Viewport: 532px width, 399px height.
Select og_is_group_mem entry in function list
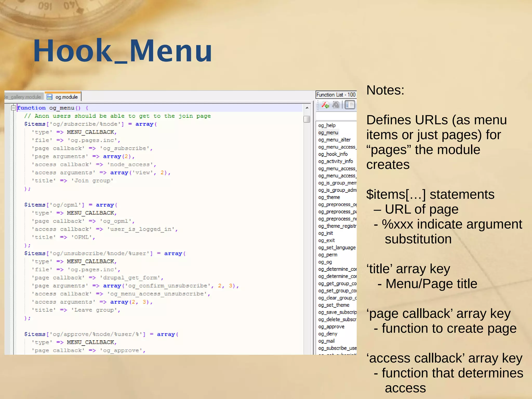337,183
